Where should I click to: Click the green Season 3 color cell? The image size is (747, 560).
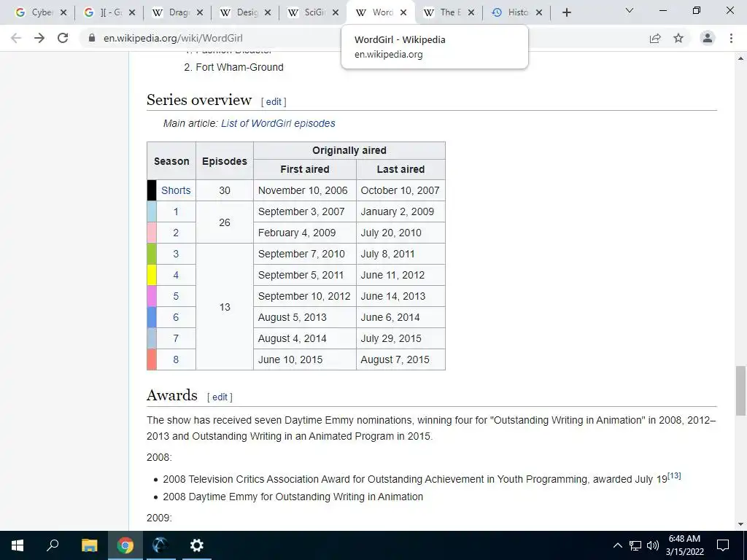pyautogui.click(x=152, y=254)
